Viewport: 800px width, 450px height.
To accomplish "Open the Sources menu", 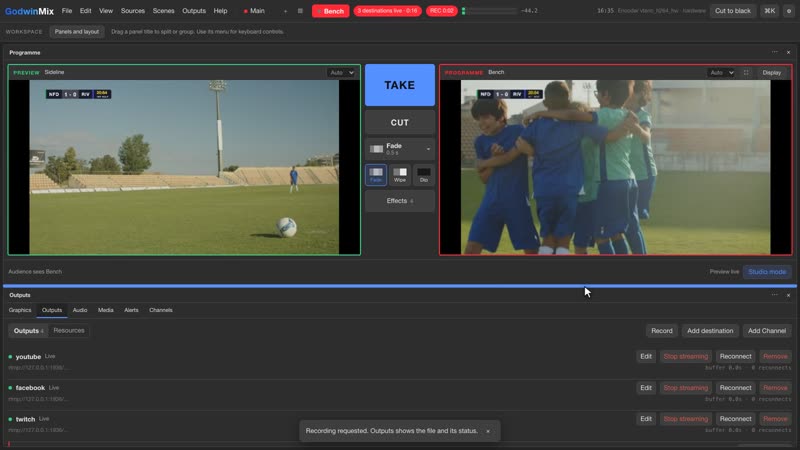I will (133, 11).
